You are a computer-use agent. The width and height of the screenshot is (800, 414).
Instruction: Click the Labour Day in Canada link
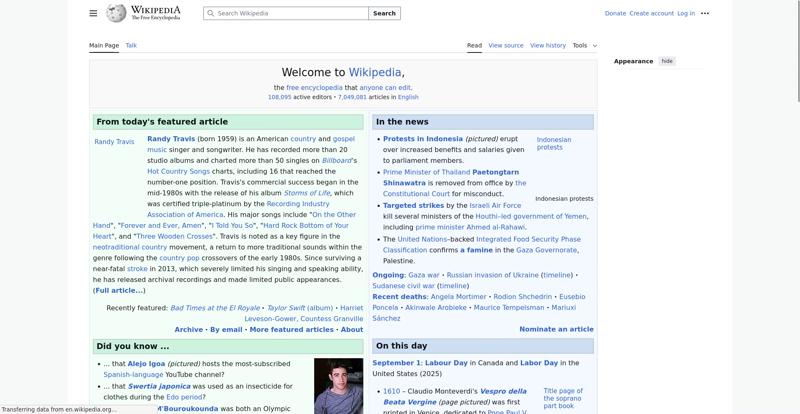pyautogui.click(x=446, y=363)
